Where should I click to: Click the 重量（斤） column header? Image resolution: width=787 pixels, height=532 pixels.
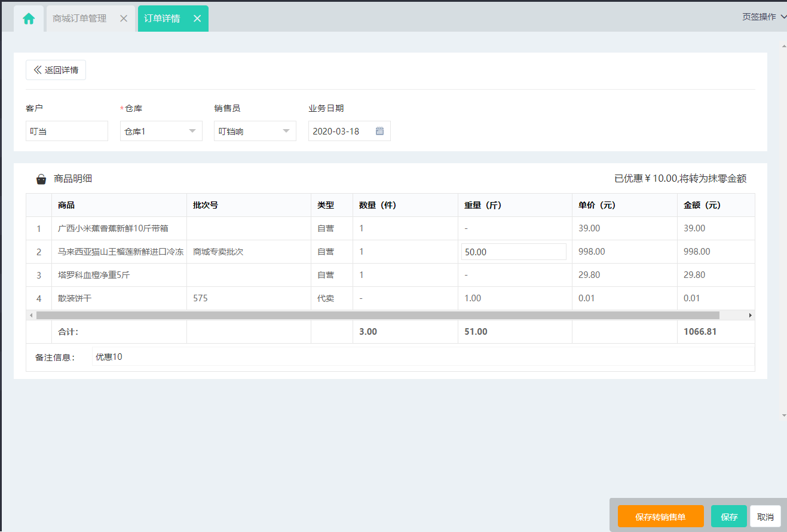pos(515,205)
